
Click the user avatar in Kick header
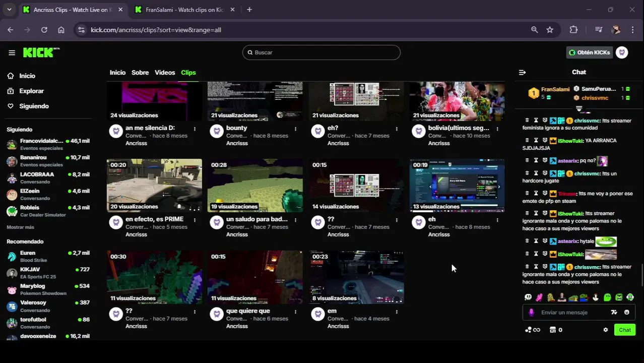click(622, 52)
